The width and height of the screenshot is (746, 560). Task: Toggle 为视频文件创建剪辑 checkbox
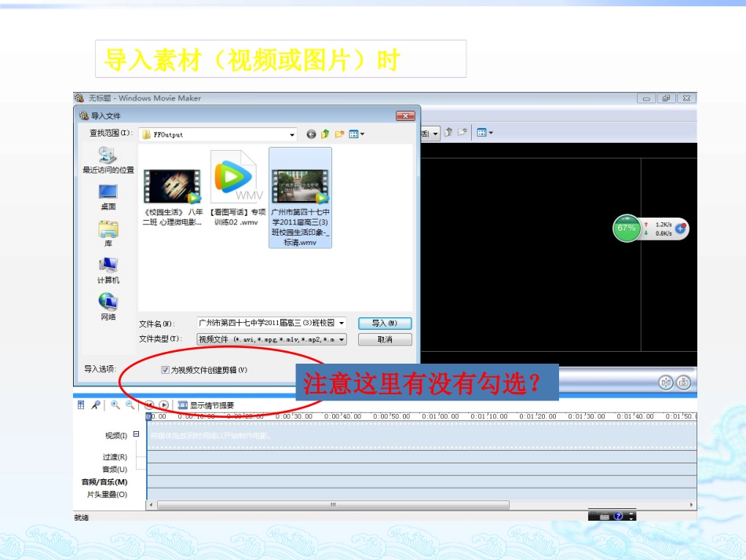click(x=166, y=370)
